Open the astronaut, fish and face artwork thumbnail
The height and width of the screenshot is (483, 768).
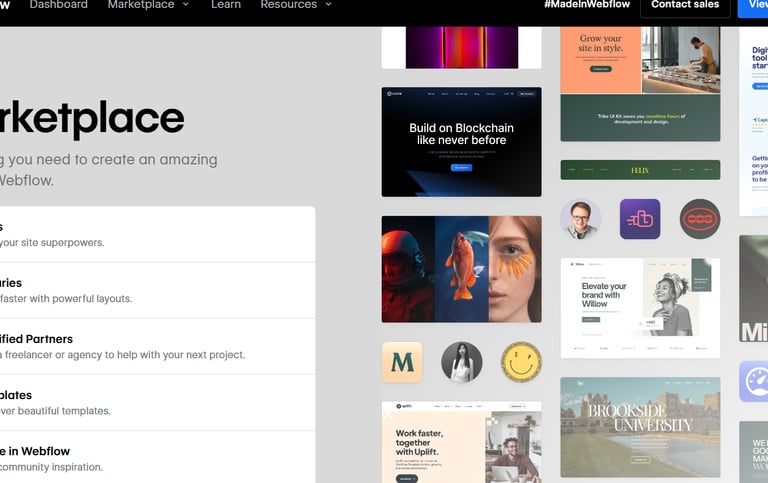(x=461, y=269)
